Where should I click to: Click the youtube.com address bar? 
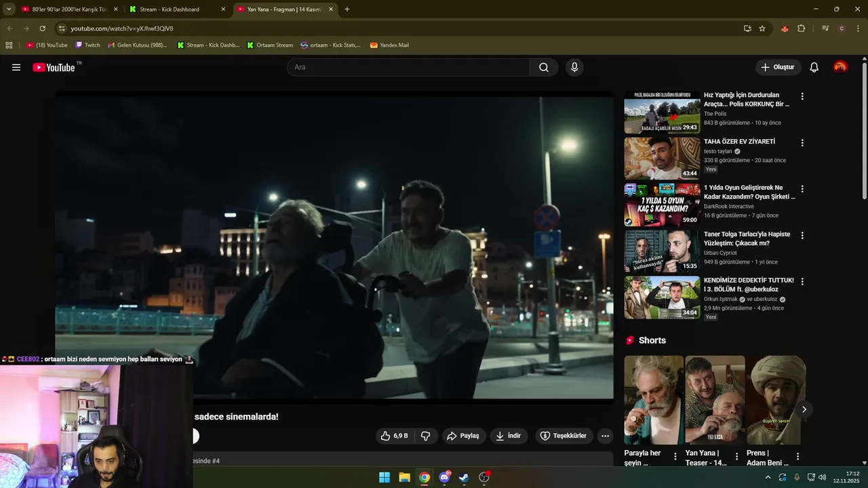click(x=400, y=28)
